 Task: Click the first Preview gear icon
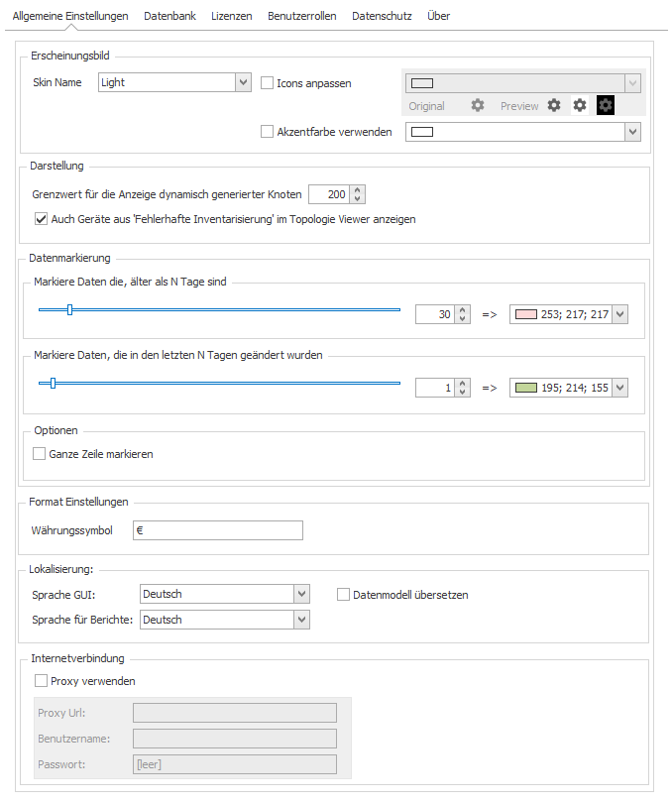point(554,105)
